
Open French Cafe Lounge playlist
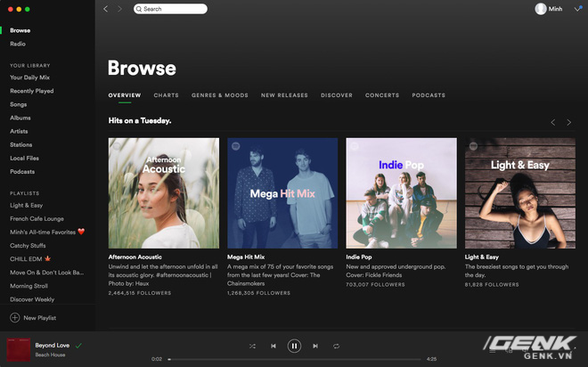37,219
